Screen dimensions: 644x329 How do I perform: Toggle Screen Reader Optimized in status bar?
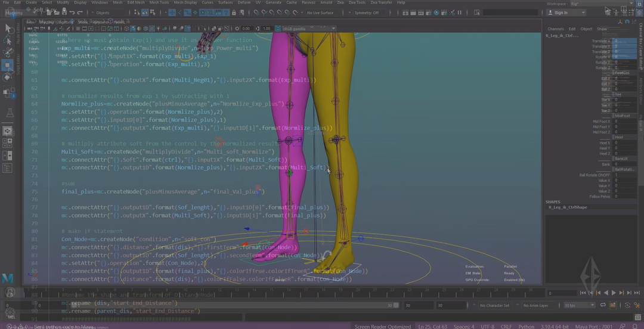(382, 326)
